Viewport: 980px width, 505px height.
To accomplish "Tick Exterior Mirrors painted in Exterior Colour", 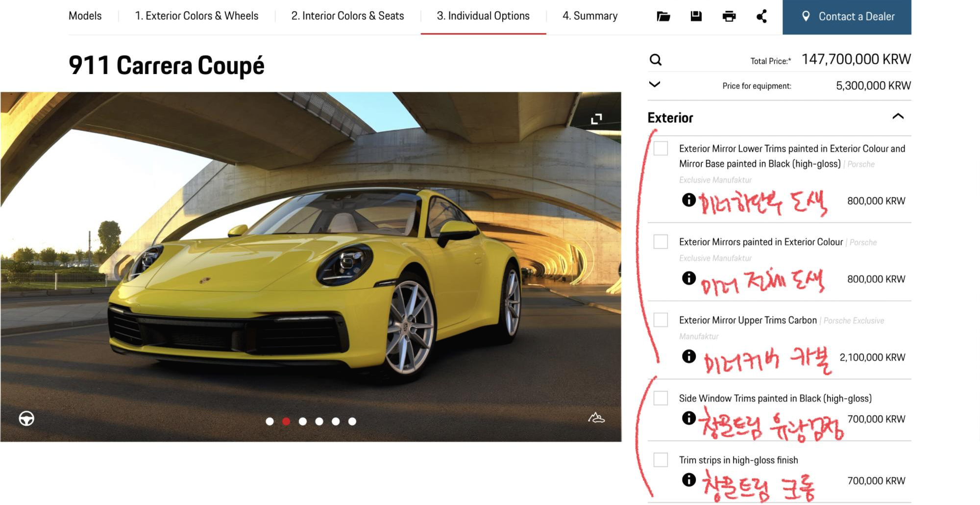I will [x=661, y=242].
